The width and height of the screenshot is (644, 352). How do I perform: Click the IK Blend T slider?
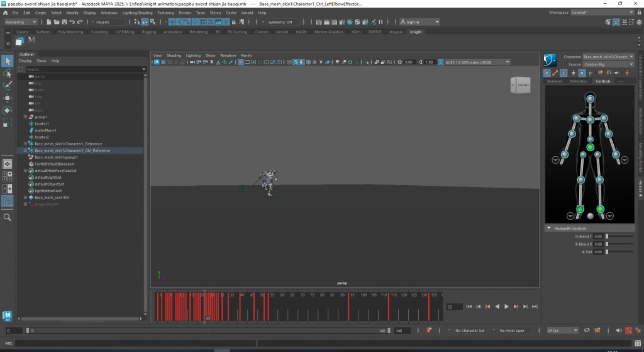pyautogui.click(x=619, y=236)
